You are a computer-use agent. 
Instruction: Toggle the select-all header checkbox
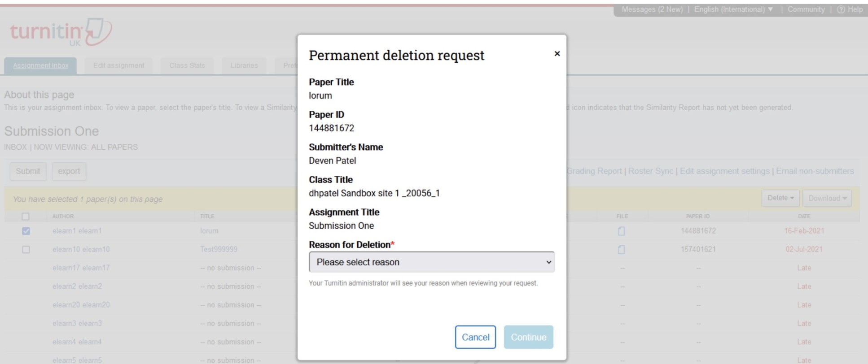coord(26,217)
